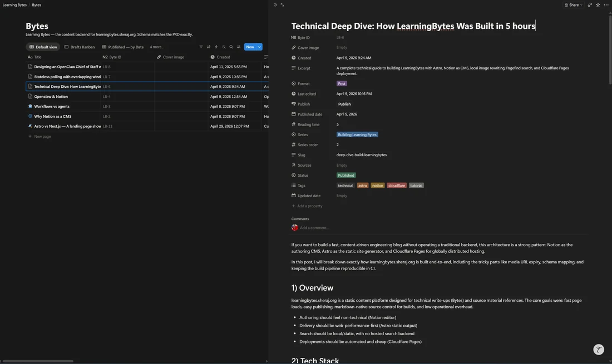Open the Learning Bytes breadcrumb
Screen dimensions: 612x364
(14, 5)
